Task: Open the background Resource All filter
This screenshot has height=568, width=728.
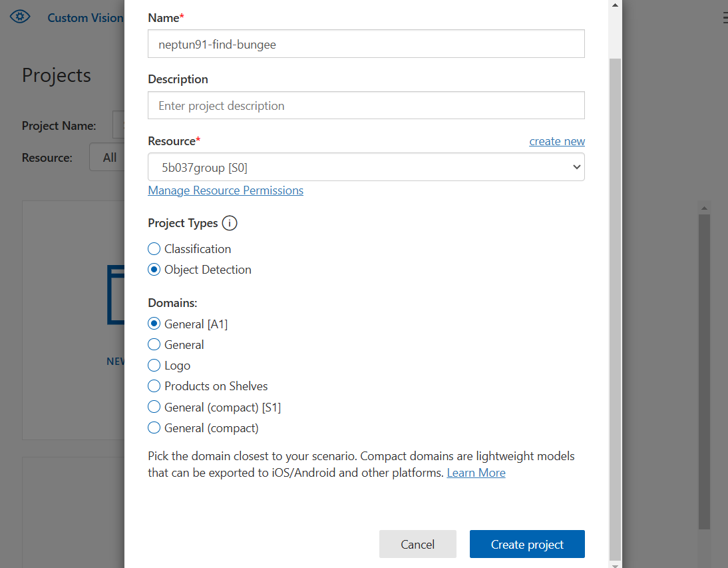Action: (x=107, y=157)
